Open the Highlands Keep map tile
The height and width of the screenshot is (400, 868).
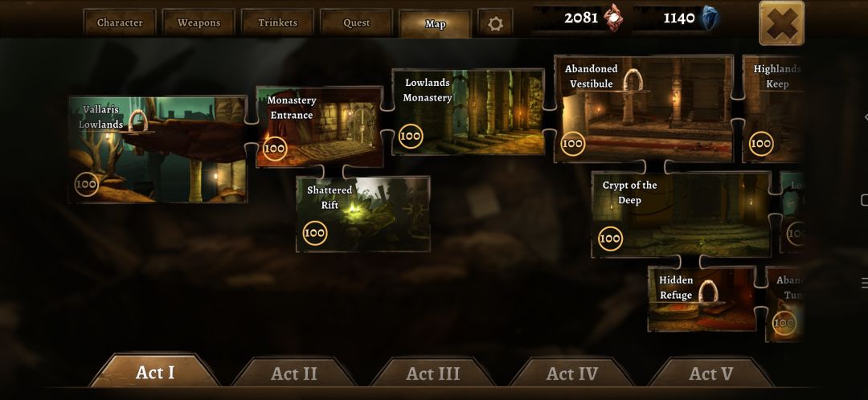tap(773, 108)
